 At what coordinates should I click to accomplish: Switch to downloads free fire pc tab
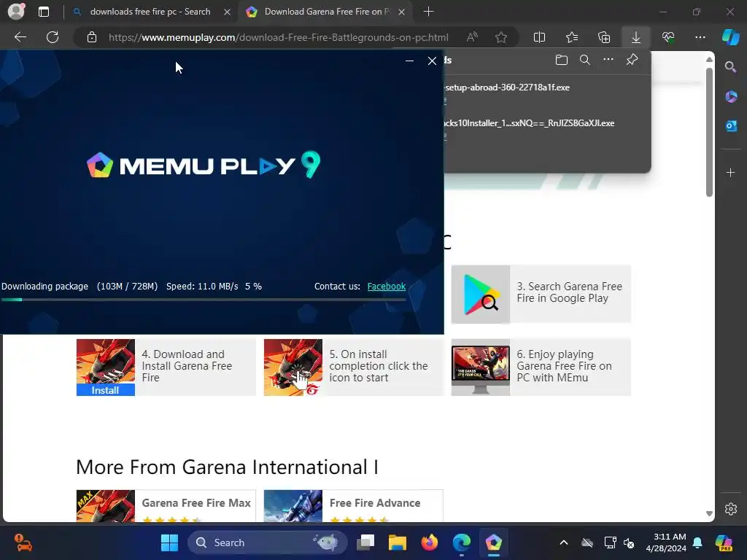150,12
